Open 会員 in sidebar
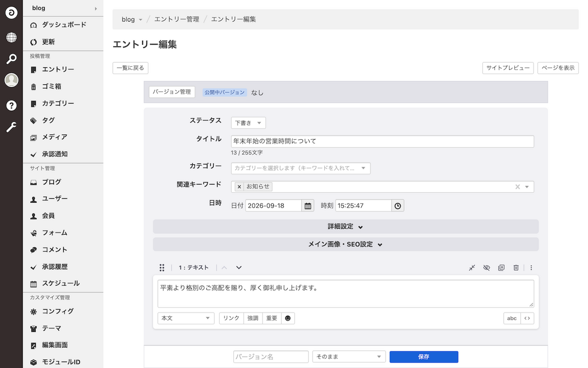 [63, 216]
